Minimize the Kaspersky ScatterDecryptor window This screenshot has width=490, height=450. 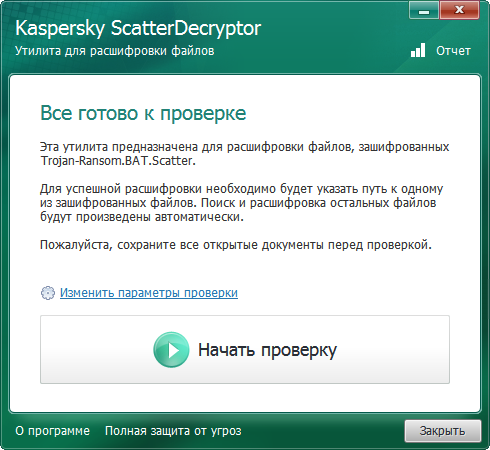point(424,10)
